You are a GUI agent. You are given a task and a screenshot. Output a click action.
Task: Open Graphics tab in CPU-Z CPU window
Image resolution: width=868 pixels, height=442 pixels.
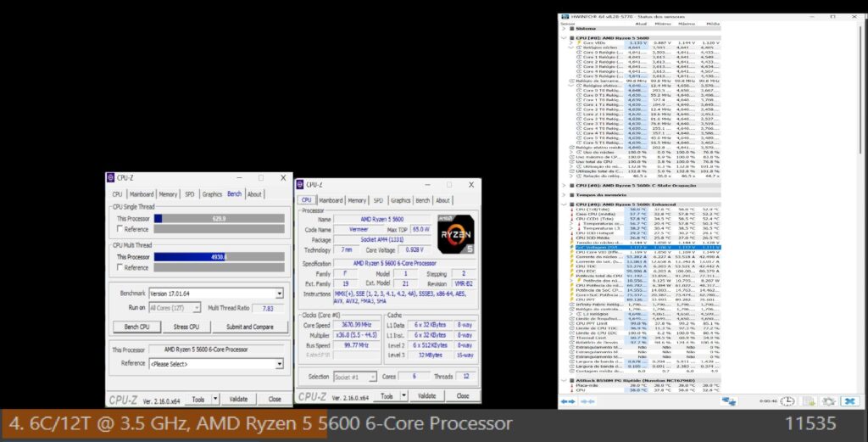[400, 200]
